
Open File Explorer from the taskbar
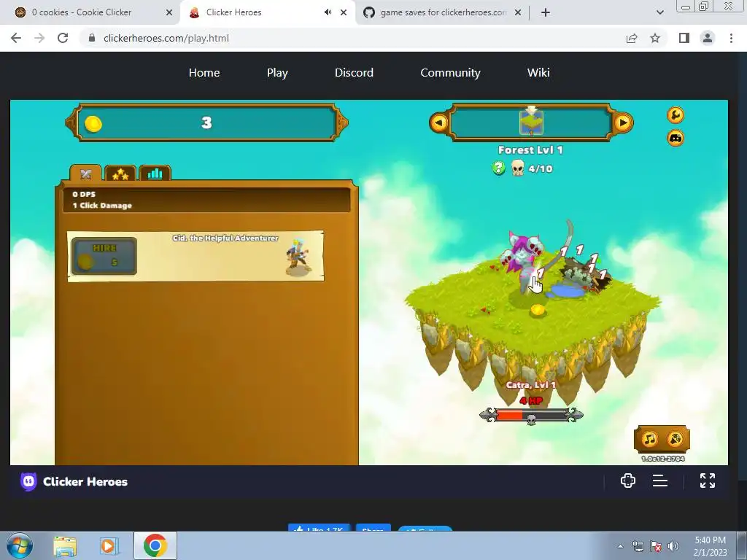(x=65, y=545)
